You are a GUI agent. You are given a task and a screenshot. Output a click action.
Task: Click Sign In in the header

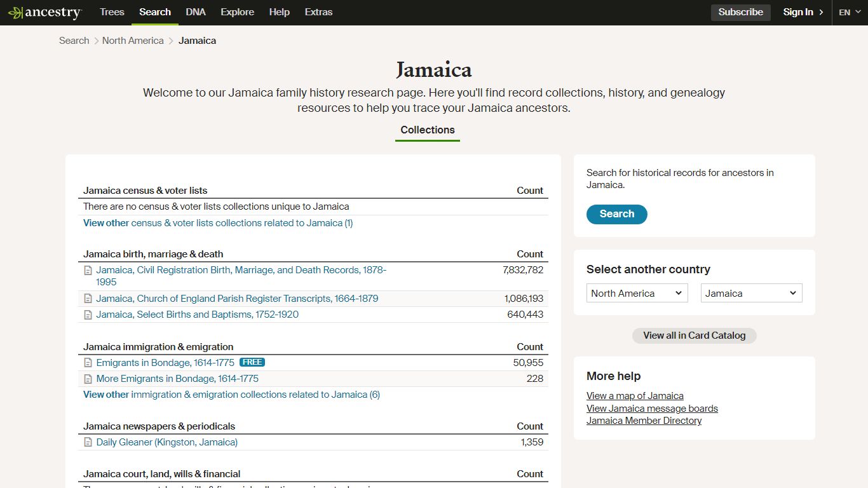click(798, 12)
